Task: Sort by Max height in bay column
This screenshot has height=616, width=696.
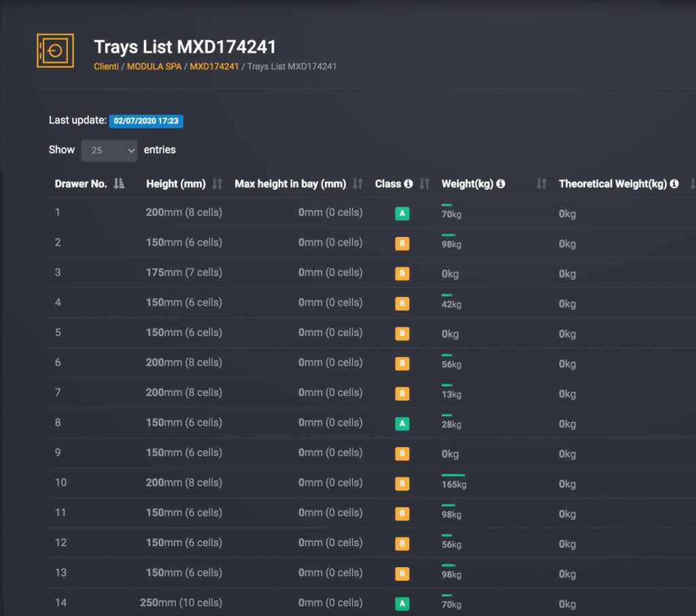Action: click(358, 183)
